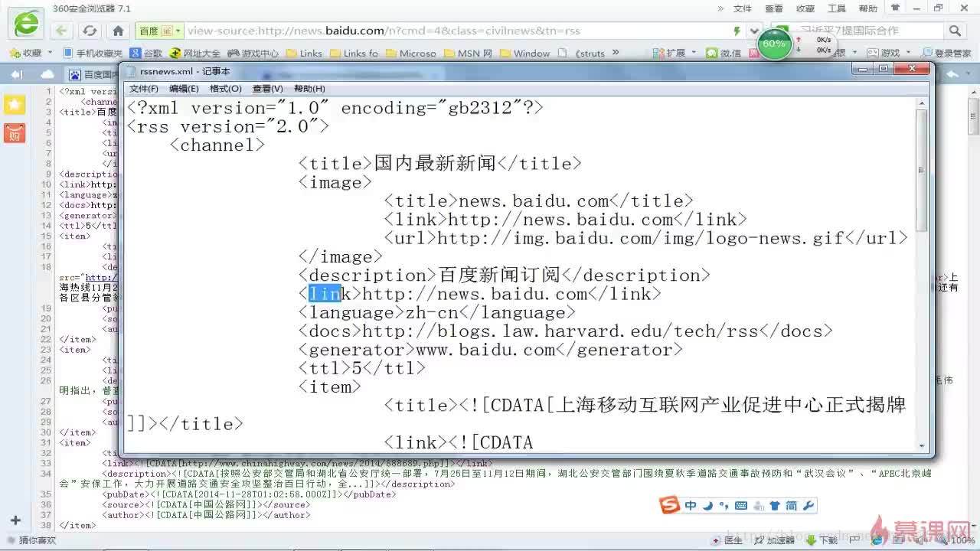
Task: Open the browser home page icon
Action: [118, 31]
